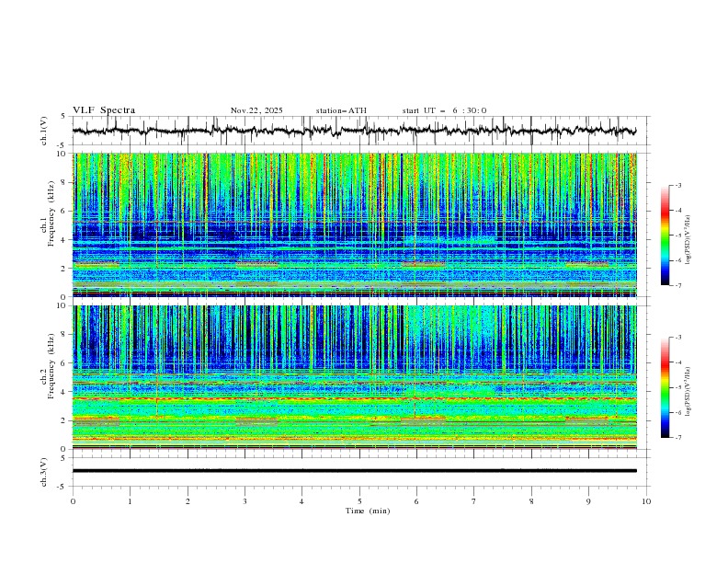Click the time axis tick label "5"
The width and height of the screenshot is (728, 563).
[359, 501]
